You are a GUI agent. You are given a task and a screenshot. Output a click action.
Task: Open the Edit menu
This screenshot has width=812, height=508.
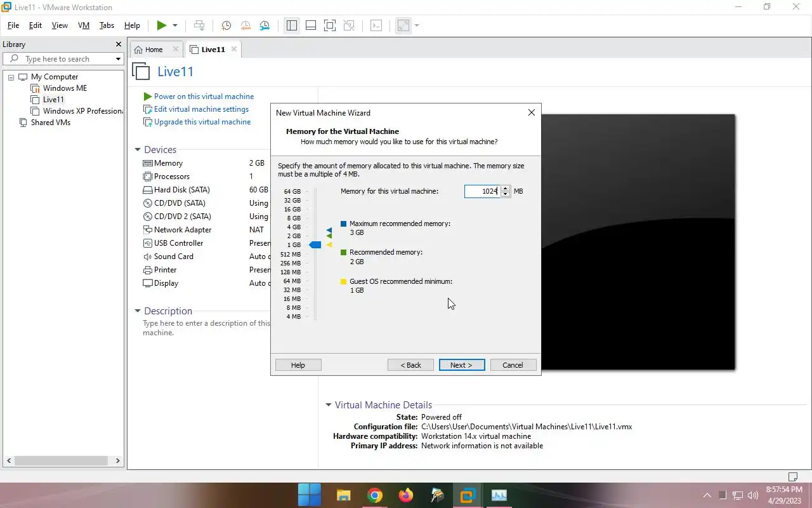click(36, 25)
